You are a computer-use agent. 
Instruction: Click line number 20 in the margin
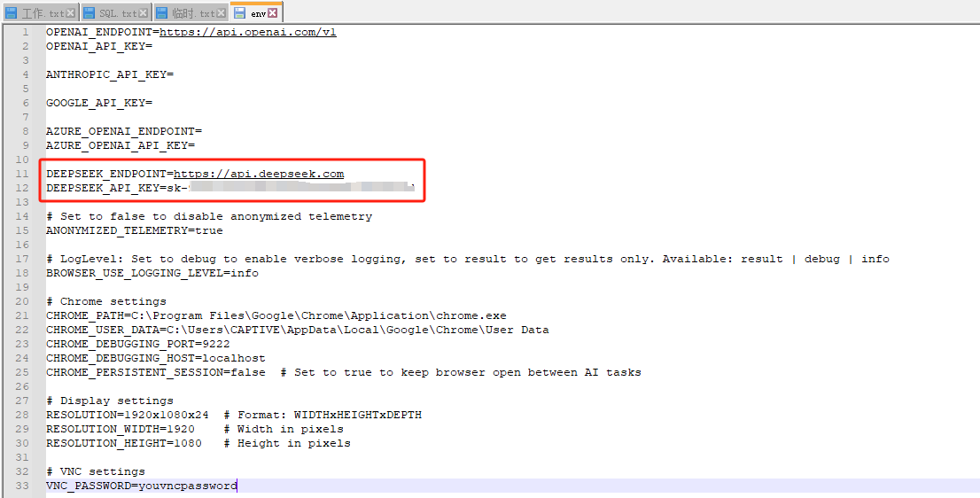point(22,301)
